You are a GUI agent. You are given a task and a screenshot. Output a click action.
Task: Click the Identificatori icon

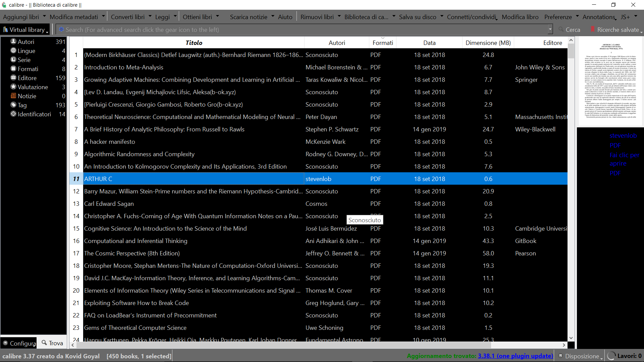tap(13, 114)
